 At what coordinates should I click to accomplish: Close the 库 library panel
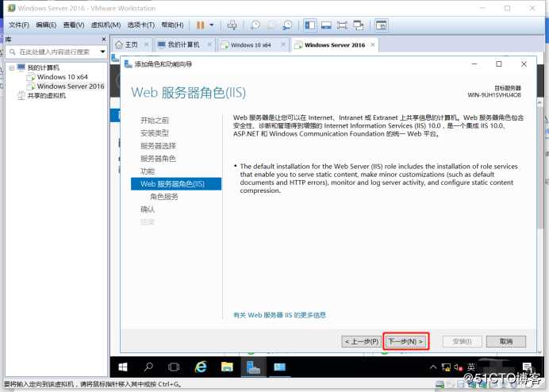tap(104, 39)
